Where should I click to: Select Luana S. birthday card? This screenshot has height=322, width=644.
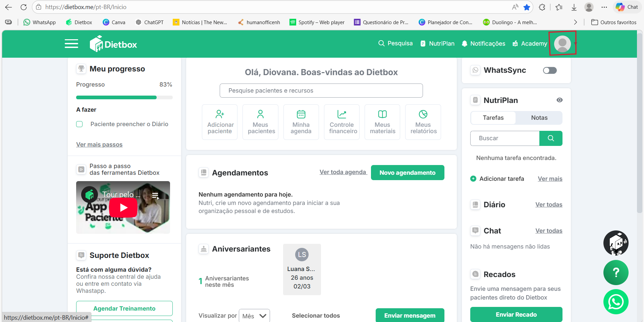(302, 269)
